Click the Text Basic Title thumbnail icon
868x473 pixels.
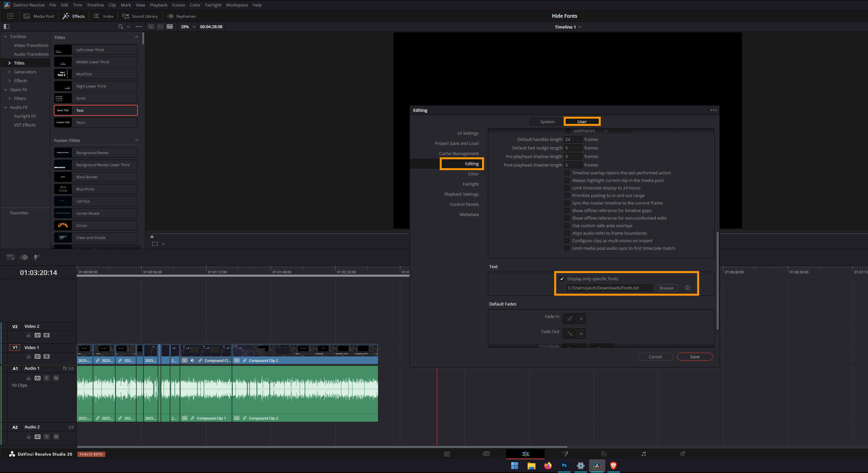coord(63,110)
